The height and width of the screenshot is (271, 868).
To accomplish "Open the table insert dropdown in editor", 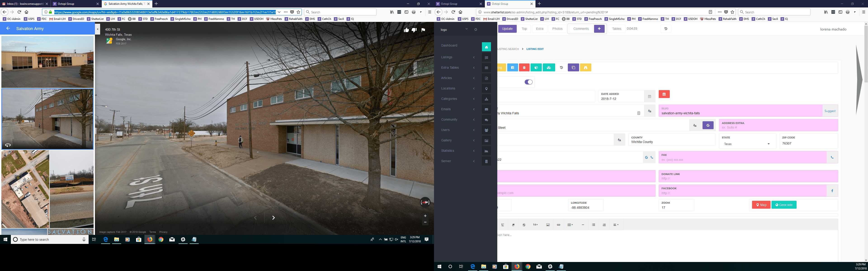I will click(570, 225).
